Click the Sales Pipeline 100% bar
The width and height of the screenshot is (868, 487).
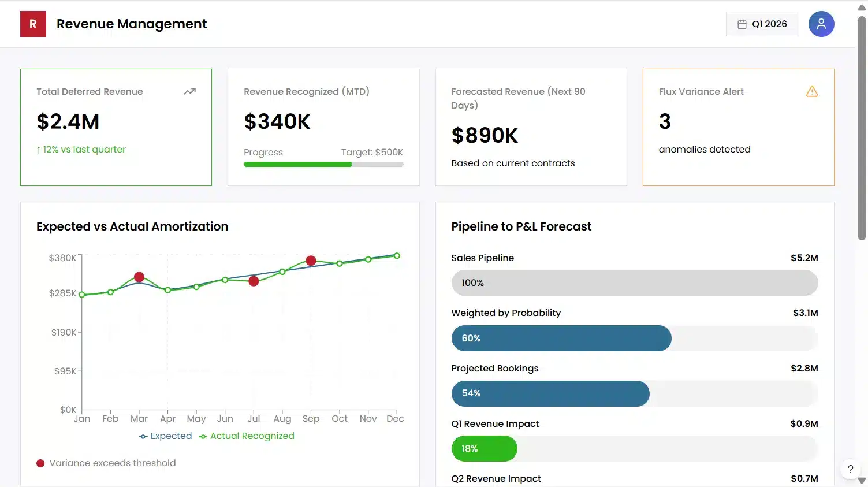634,283
